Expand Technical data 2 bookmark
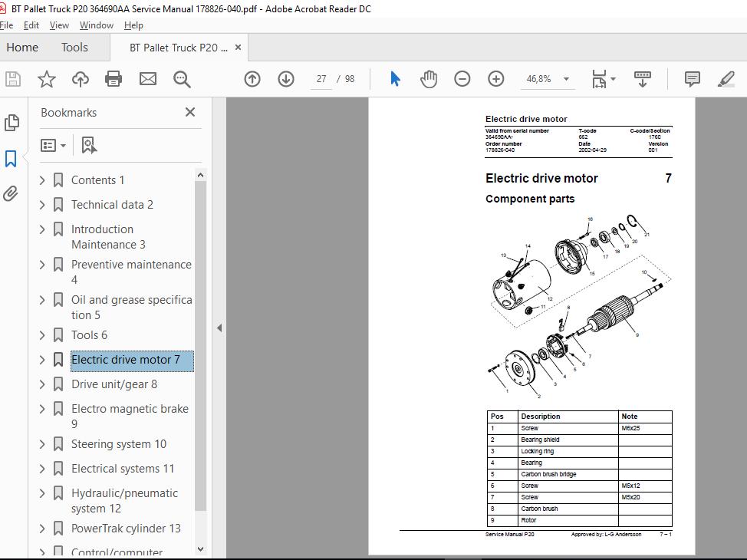The image size is (747, 560). [42, 205]
